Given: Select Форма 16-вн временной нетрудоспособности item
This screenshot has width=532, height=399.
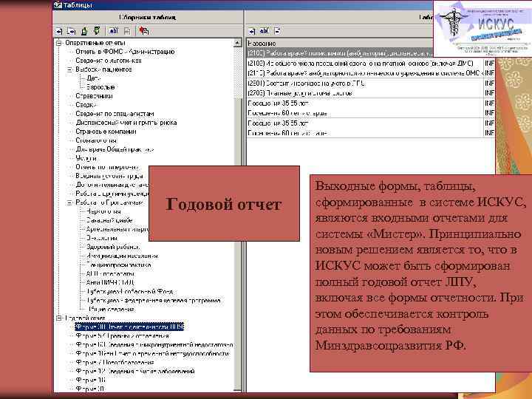Looking at the screenshot, I should 152,353.
